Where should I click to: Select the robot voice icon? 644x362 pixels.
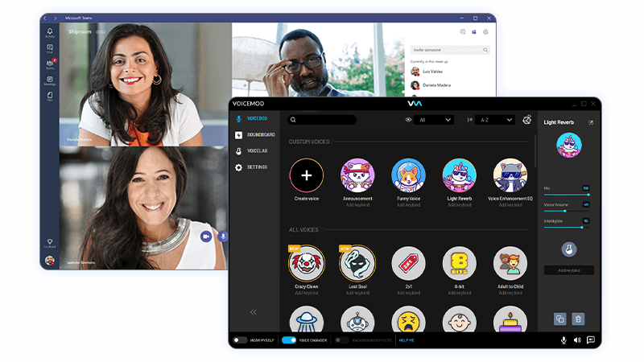click(x=357, y=319)
